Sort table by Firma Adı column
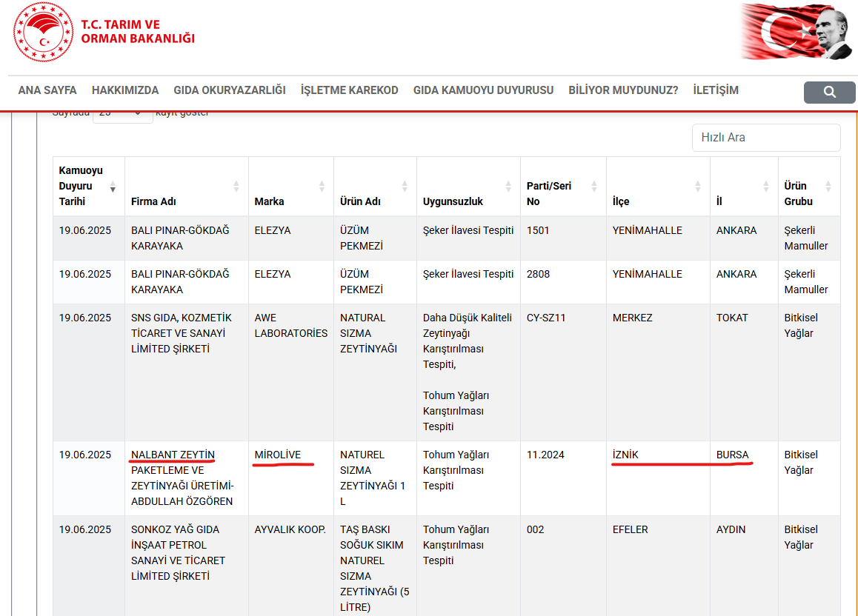Image resolution: width=858 pixels, height=616 pixels. [236, 186]
